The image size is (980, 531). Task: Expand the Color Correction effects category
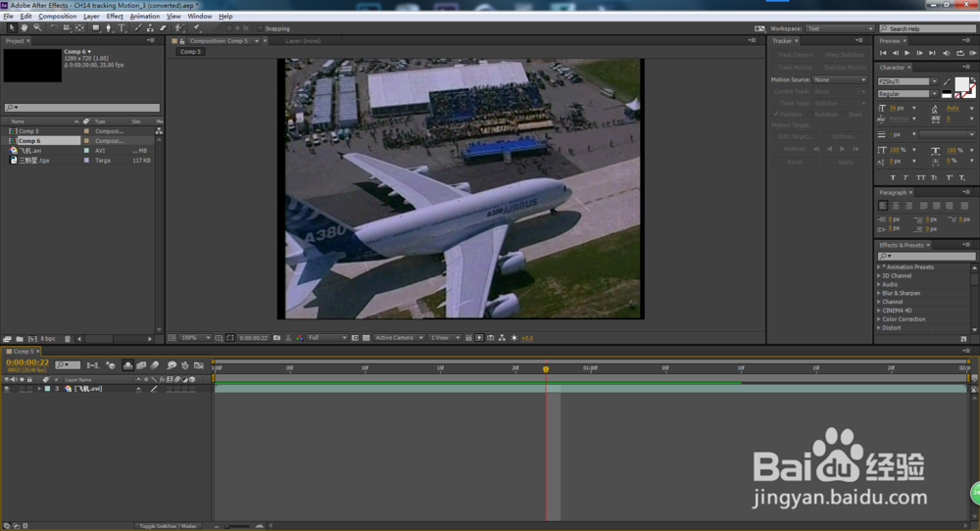point(879,319)
